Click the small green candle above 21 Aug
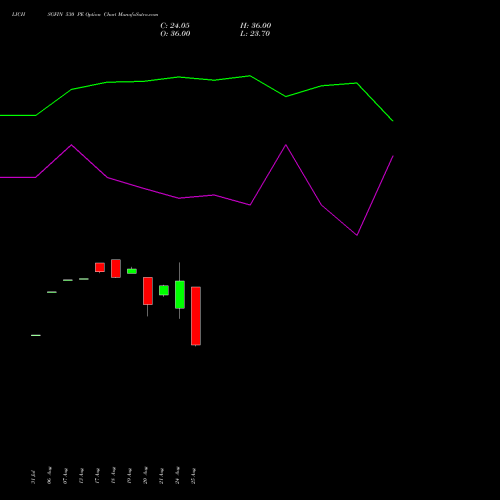500x500 pixels. [x=164, y=290]
